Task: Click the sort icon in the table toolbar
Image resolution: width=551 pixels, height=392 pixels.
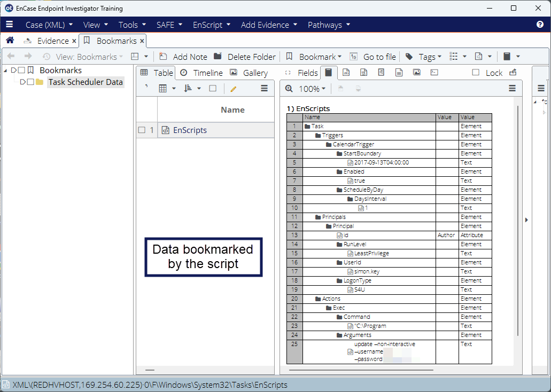Action: (x=188, y=89)
